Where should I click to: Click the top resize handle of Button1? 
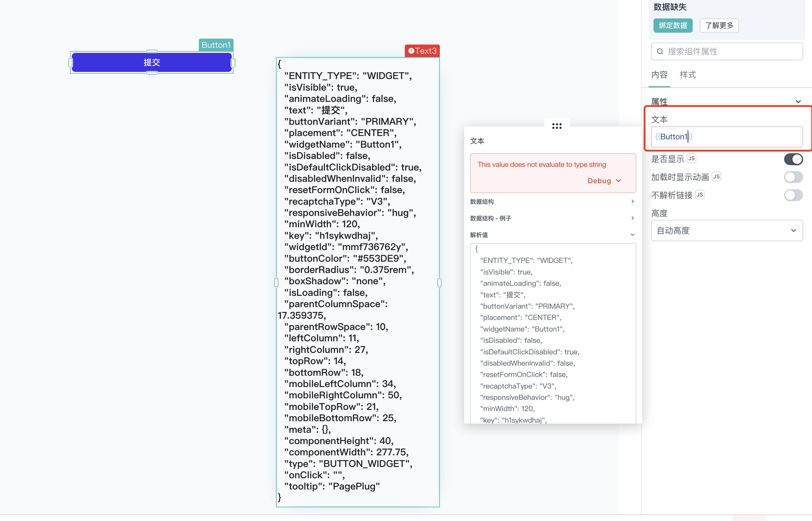tap(152, 51)
